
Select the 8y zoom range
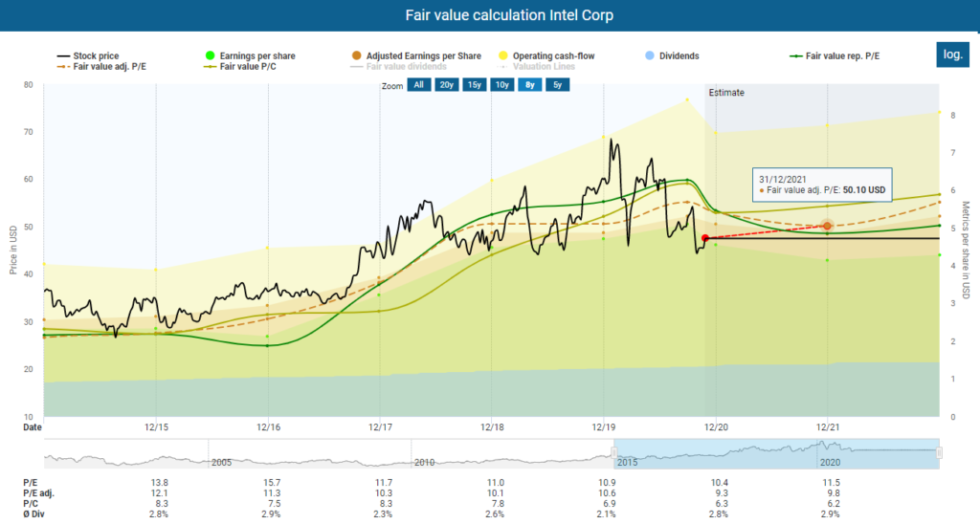coord(530,85)
